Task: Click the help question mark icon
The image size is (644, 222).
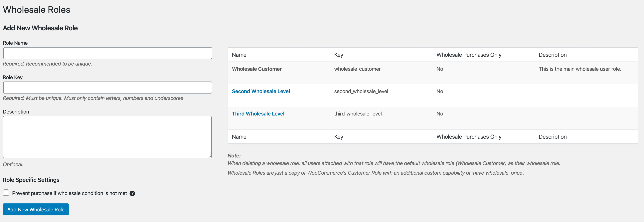Action: [132, 193]
